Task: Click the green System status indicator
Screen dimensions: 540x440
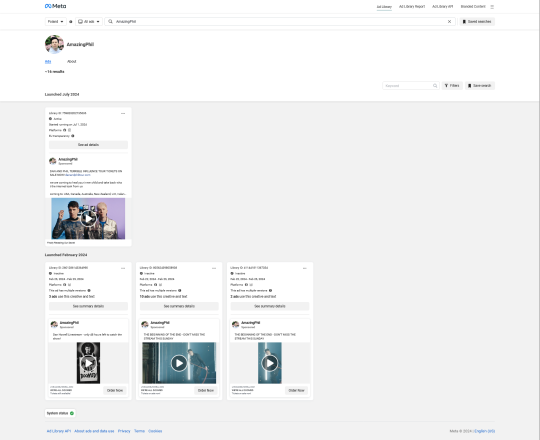Action: coord(72,413)
